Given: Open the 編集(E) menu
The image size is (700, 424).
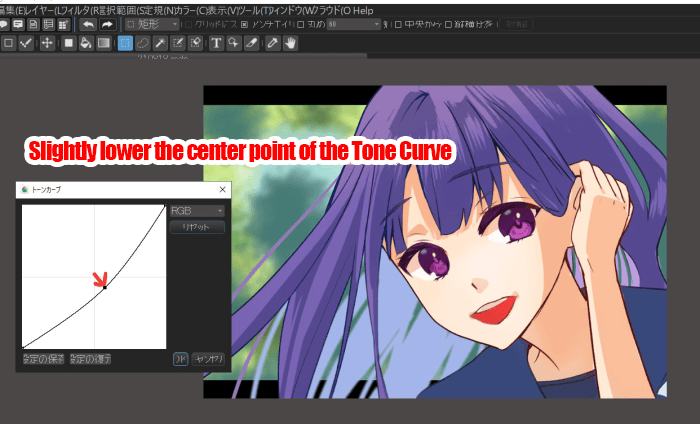Looking at the screenshot, I should tap(11, 10).
